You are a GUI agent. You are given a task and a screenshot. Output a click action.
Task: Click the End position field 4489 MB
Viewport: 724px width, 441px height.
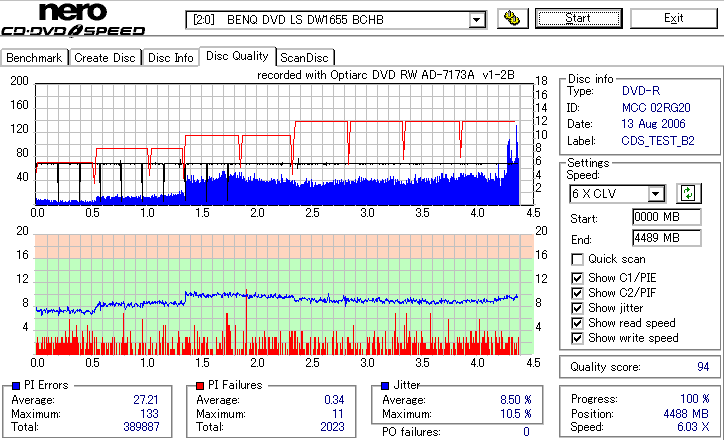tap(666, 238)
